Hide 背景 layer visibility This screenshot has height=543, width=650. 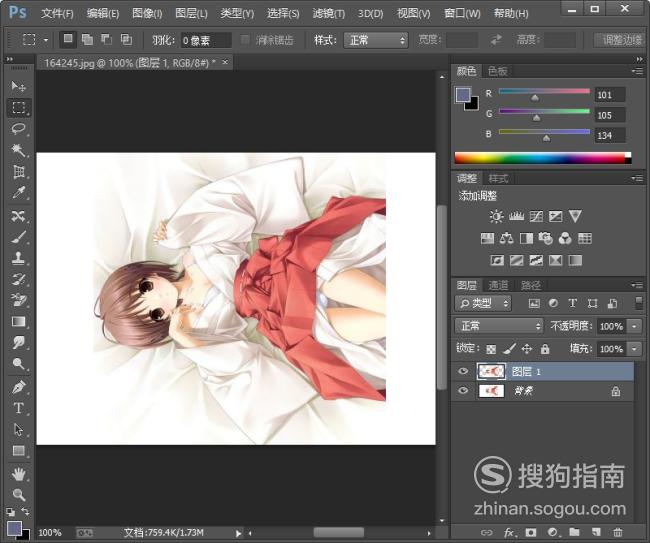pyautogui.click(x=463, y=390)
